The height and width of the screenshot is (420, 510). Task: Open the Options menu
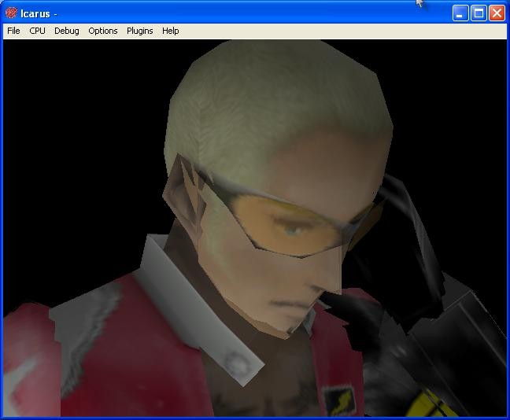tap(103, 31)
